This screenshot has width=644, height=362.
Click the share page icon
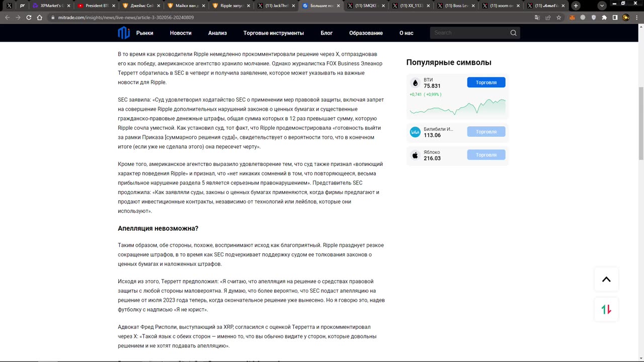pyautogui.click(x=548, y=17)
